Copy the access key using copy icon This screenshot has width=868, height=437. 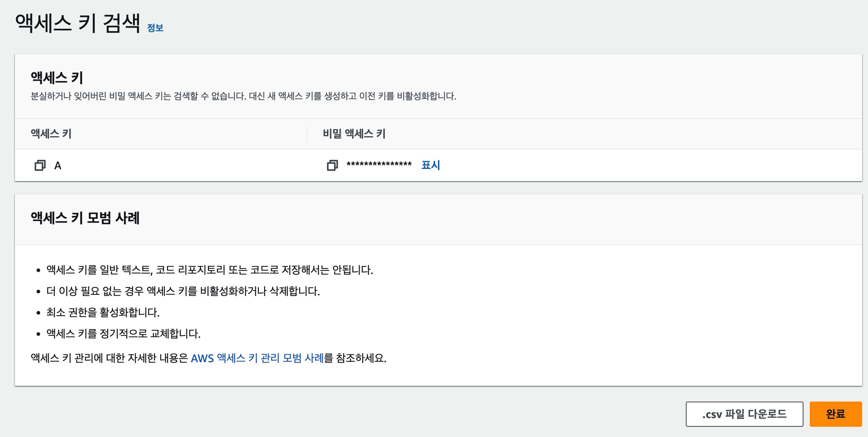click(40, 165)
